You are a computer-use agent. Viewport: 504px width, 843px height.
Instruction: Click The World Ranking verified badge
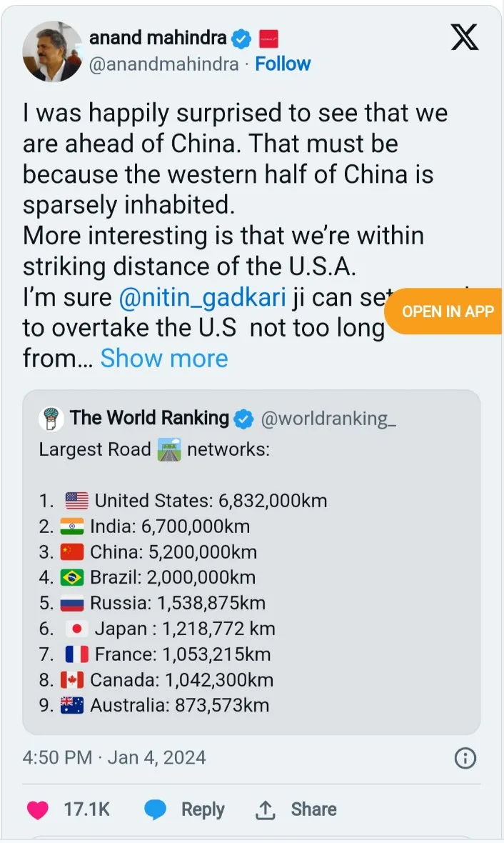click(x=243, y=419)
